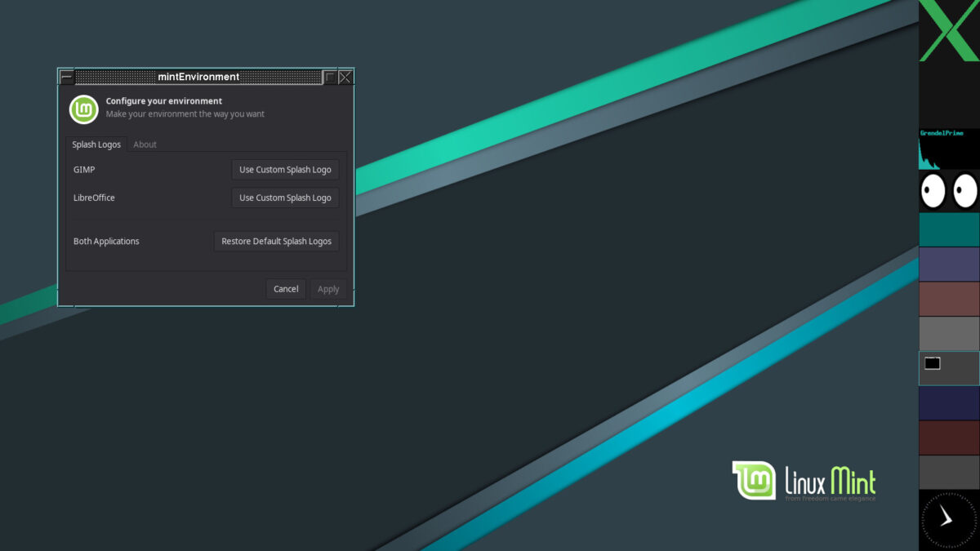Click the purple color swatch in the sidebar
Screen dimensions: 980x551
(949, 263)
